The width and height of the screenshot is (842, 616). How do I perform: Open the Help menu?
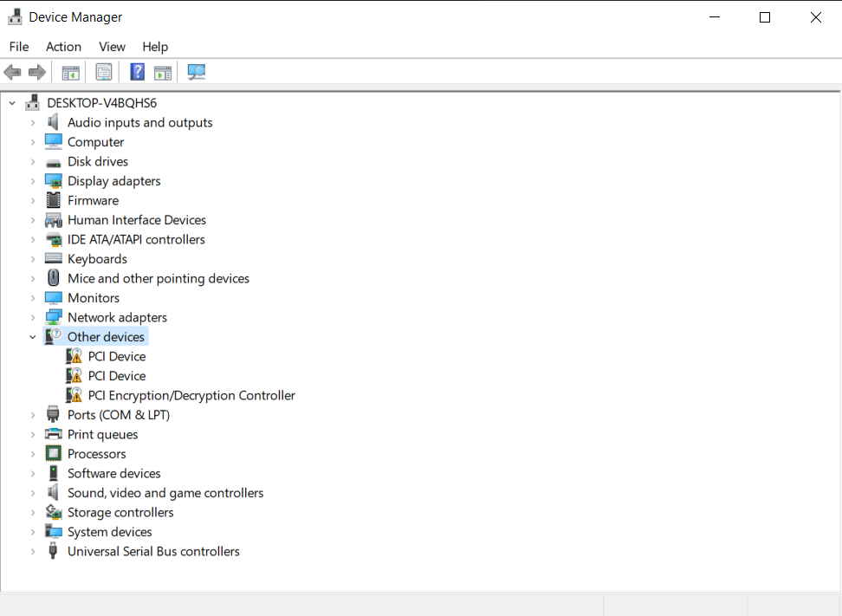pyautogui.click(x=155, y=47)
